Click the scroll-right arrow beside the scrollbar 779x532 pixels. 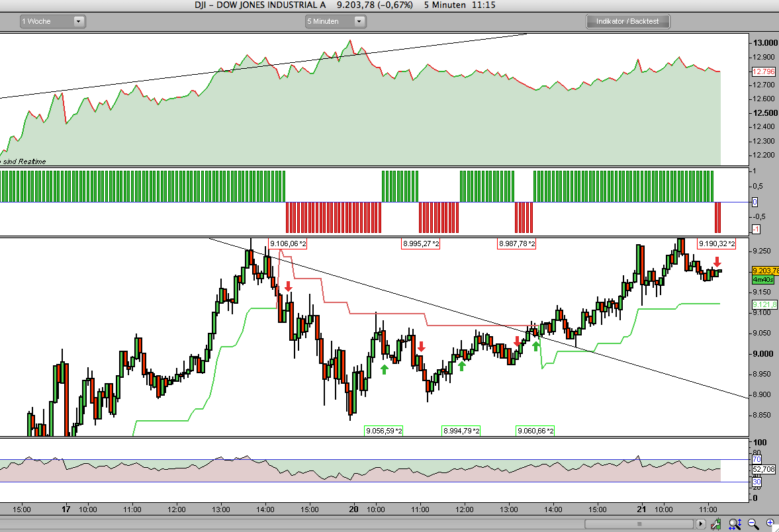700,523
